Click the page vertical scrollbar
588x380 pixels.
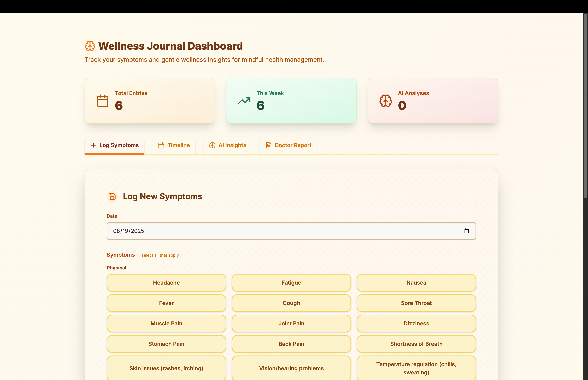[585, 106]
